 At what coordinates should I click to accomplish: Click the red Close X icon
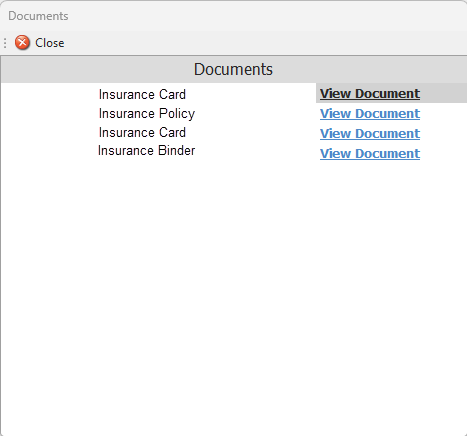[x=22, y=43]
